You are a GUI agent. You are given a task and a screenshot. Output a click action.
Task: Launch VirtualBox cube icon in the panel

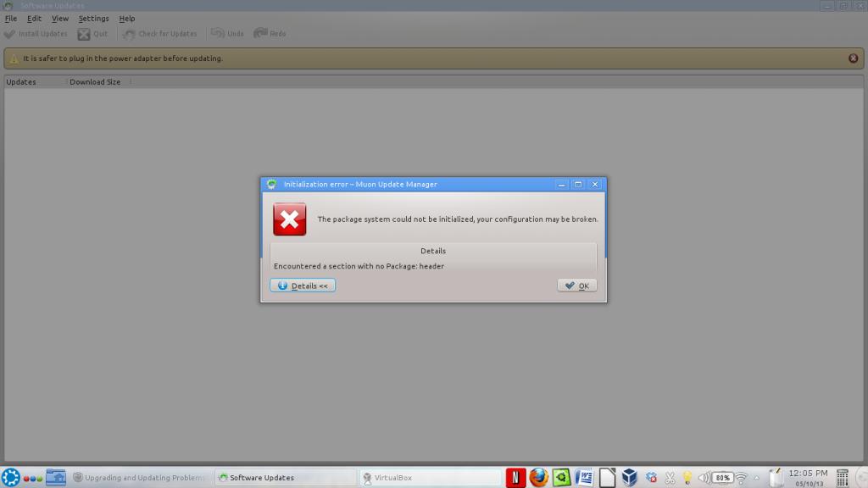[x=629, y=478]
